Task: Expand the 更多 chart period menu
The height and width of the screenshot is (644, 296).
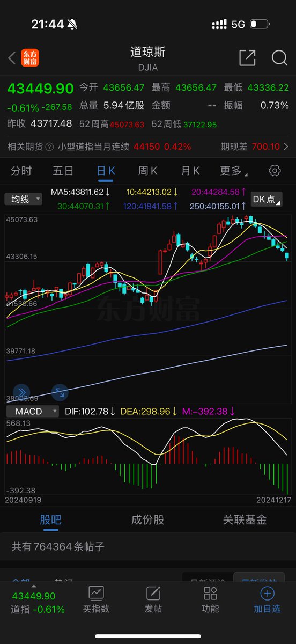Action: coord(234,171)
